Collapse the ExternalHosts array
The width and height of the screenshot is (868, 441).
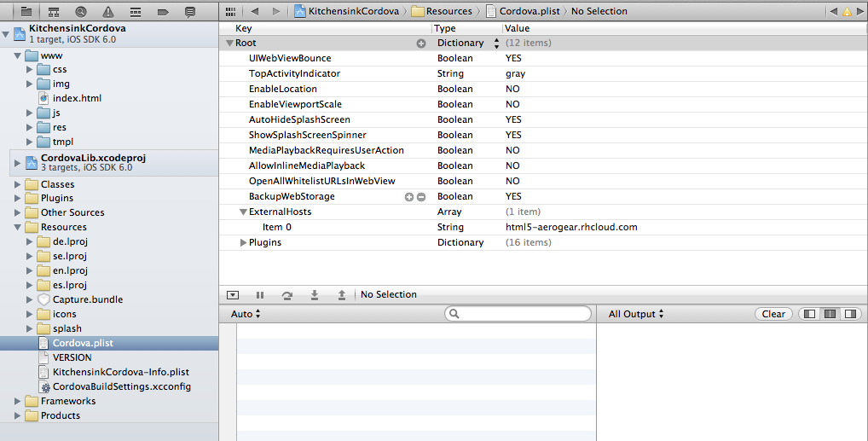[243, 212]
